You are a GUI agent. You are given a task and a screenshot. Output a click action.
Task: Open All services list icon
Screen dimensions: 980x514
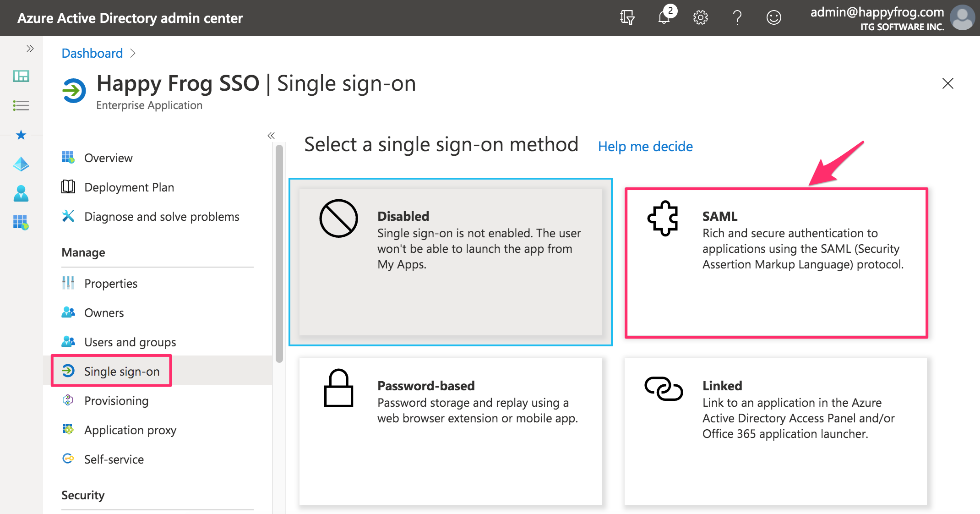click(21, 106)
